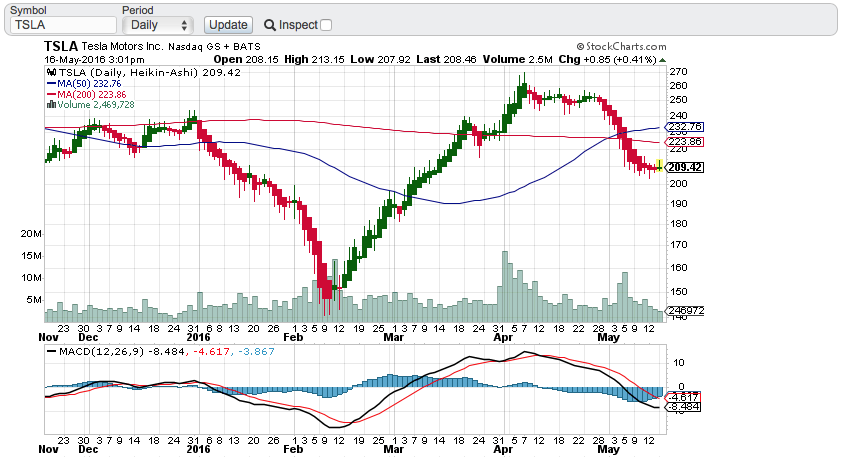Click the Update button
The image size is (844, 462).
[x=228, y=25]
